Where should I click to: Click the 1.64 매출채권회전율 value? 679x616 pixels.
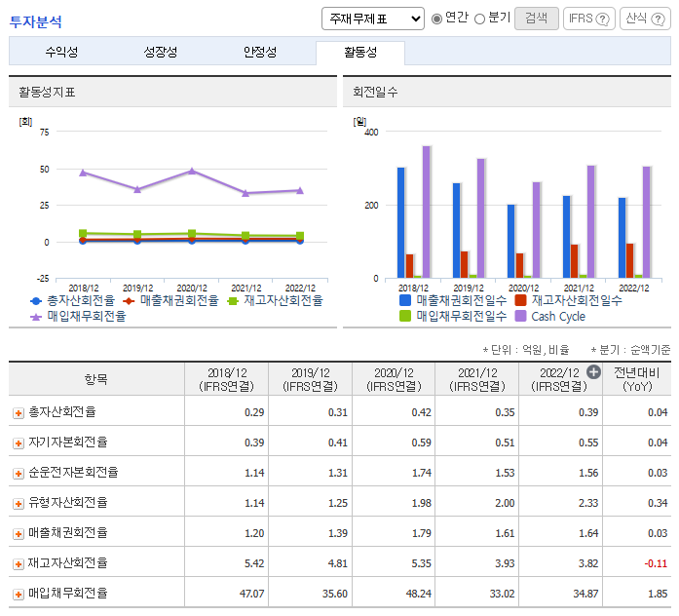coord(588,534)
